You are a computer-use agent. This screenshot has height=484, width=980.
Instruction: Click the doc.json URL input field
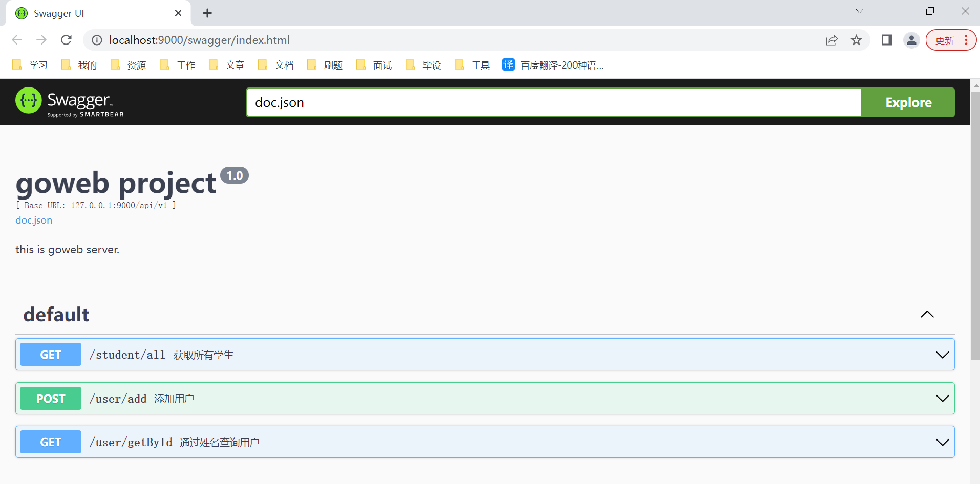(x=553, y=102)
